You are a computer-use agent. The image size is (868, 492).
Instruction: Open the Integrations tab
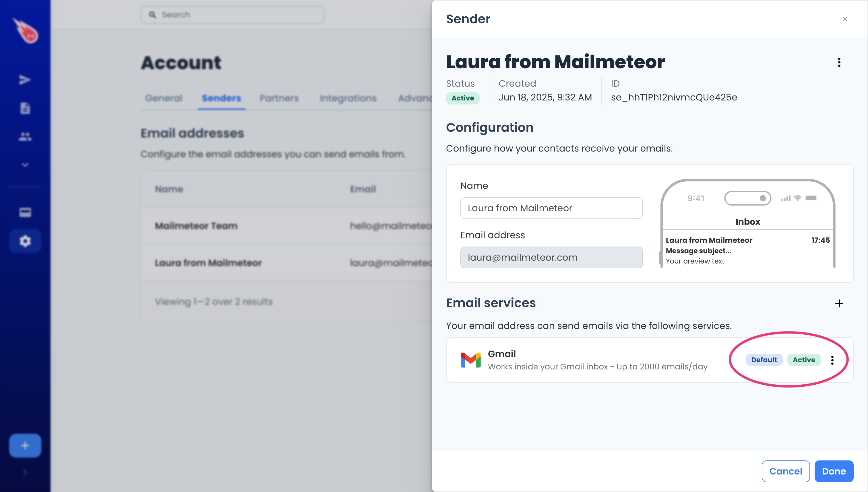point(348,98)
